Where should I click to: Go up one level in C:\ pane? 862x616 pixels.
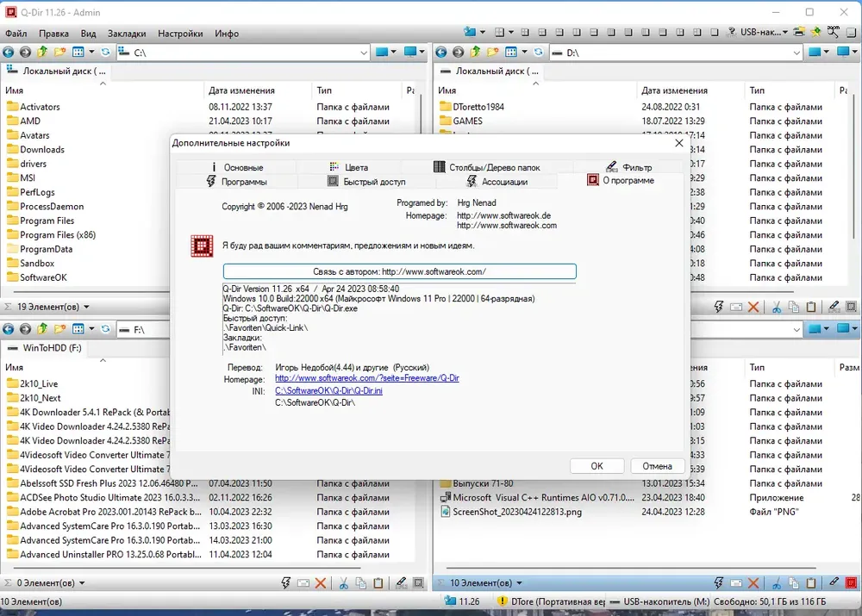pyautogui.click(x=42, y=53)
